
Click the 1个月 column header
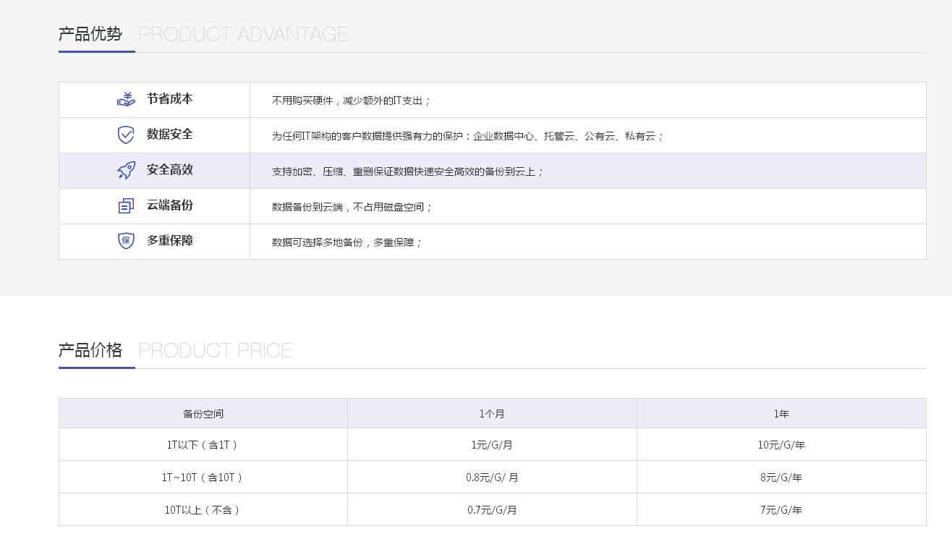click(492, 414)
